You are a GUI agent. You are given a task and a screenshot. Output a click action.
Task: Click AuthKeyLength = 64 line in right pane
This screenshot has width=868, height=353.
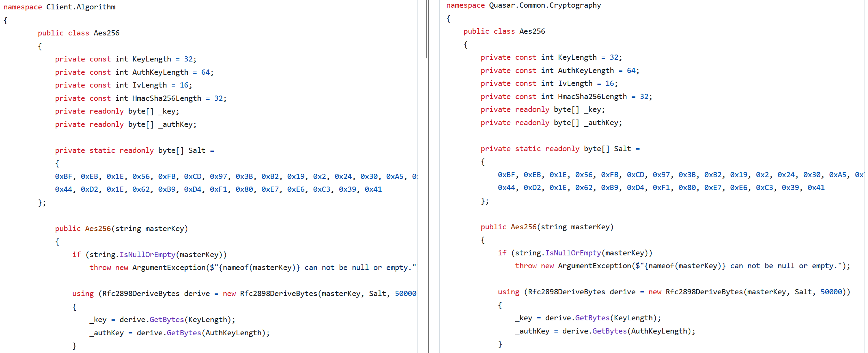click(560, 71)
